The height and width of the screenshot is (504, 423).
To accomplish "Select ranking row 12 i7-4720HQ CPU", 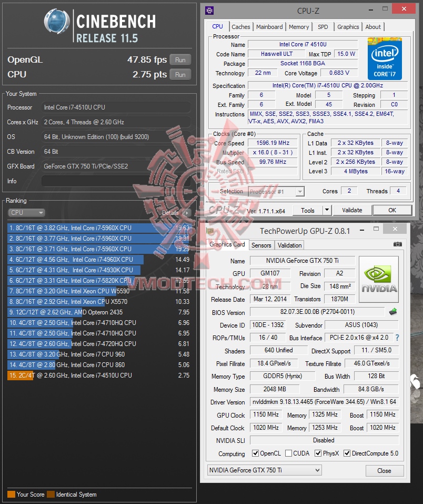I will coord(99,344).
